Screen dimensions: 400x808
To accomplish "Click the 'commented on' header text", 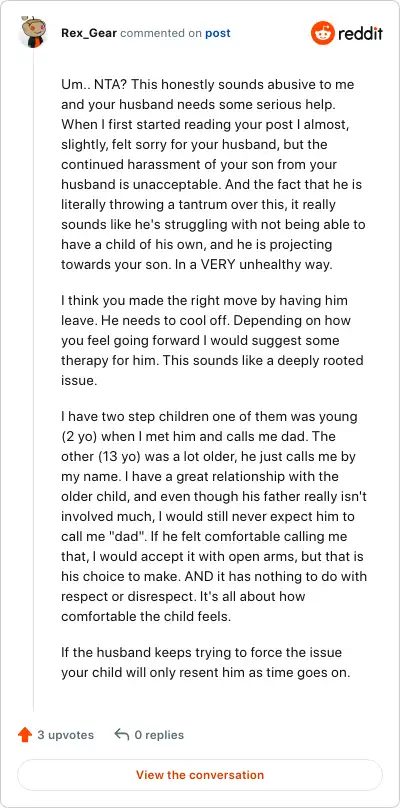I will click(x=161, y=33).
